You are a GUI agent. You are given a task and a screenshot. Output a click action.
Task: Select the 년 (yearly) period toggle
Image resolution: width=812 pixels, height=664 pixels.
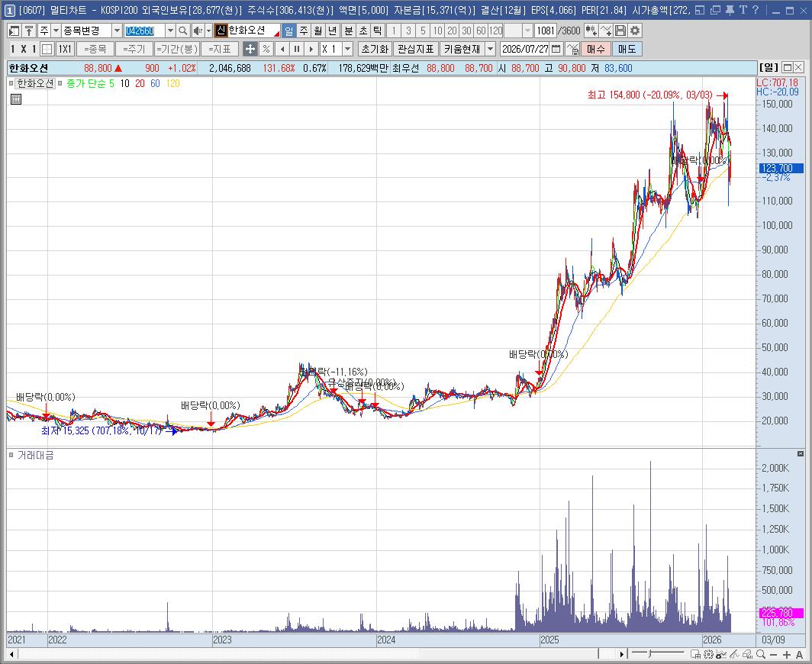coord(333,31)
